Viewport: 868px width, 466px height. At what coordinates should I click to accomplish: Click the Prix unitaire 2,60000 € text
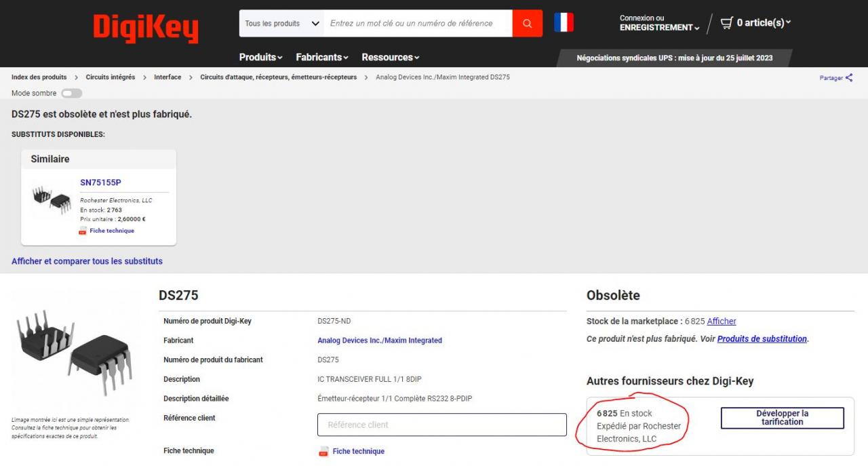(x=113, y=220)
